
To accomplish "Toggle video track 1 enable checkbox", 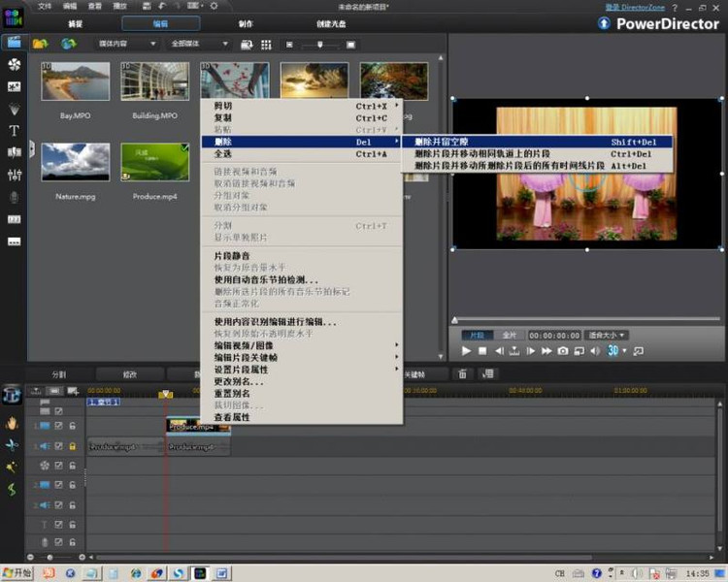I will [x=58, y=426].
